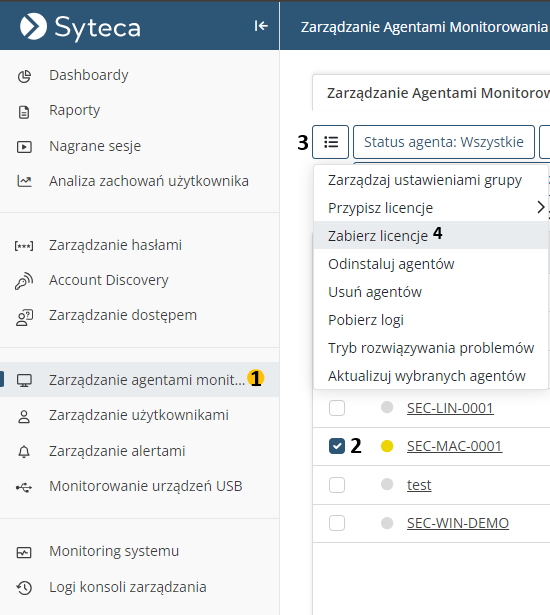
Task: Click Usuń agentów menu item
Action: (431, 292)
